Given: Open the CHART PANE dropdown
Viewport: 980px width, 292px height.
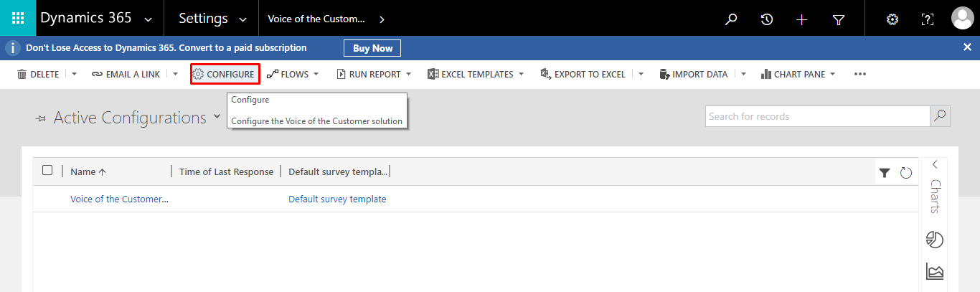Looking at the screenshot, I should [x=798, y=74].
